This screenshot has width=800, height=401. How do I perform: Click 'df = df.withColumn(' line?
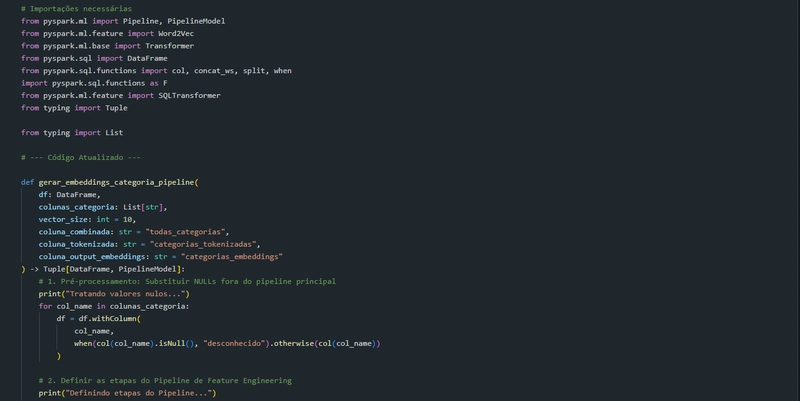[x=98, y=319]
